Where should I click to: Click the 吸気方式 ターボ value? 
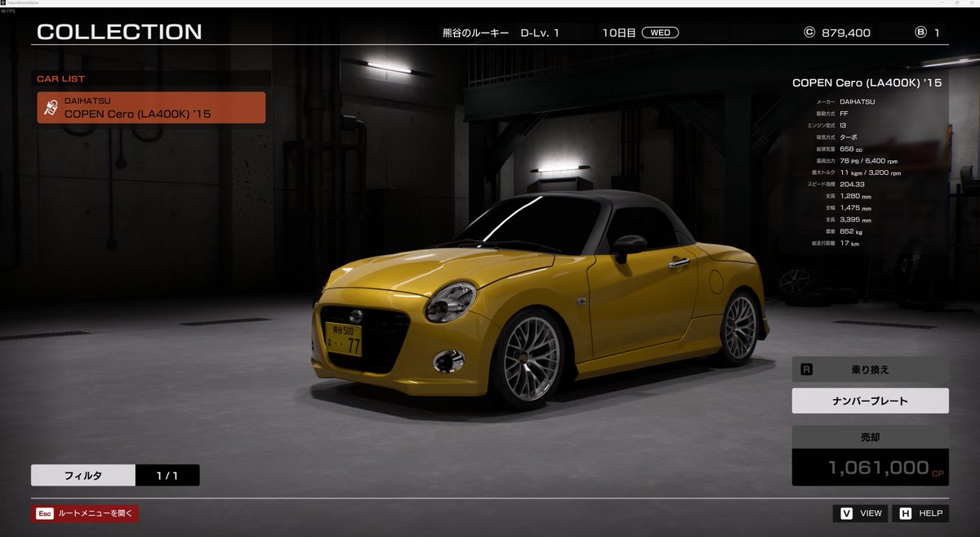tap(849, 136)
